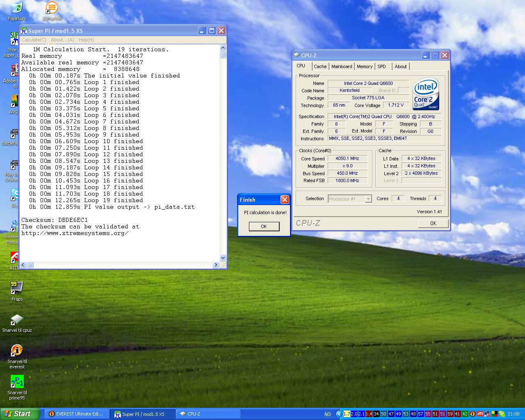525x420 pixels.
Task: Click the yellow 1.7 tray sensor icon
Action: 347,414
